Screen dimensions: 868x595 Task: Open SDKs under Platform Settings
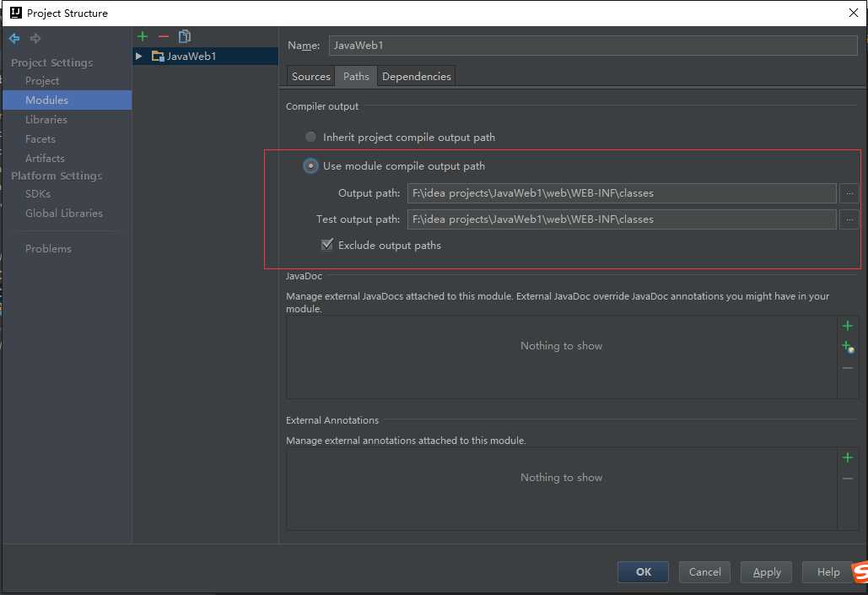38,194
